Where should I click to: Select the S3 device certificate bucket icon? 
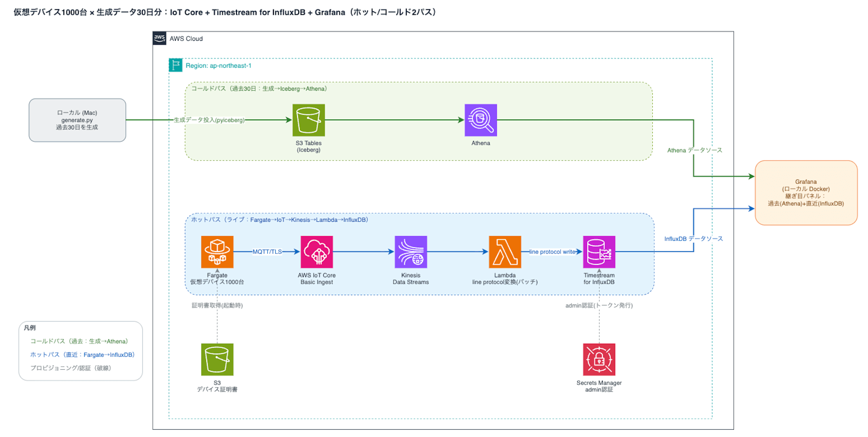tap(217, 360)
